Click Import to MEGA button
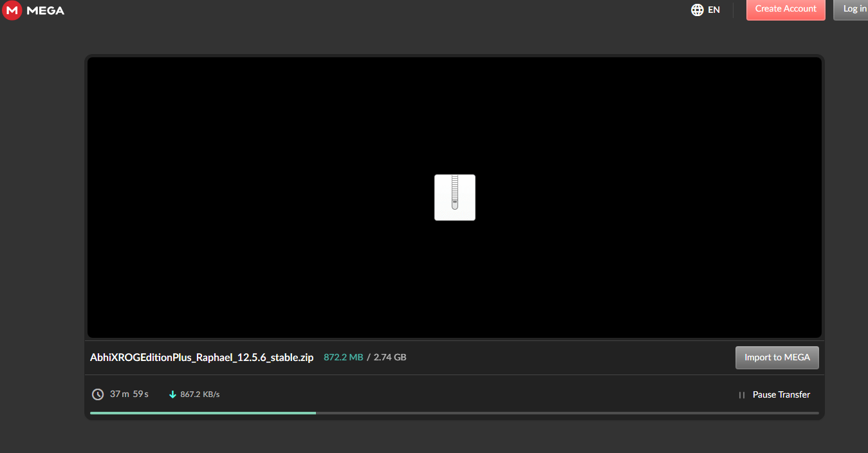This screenshot has height=453, width=868. [x=777, y=358]
